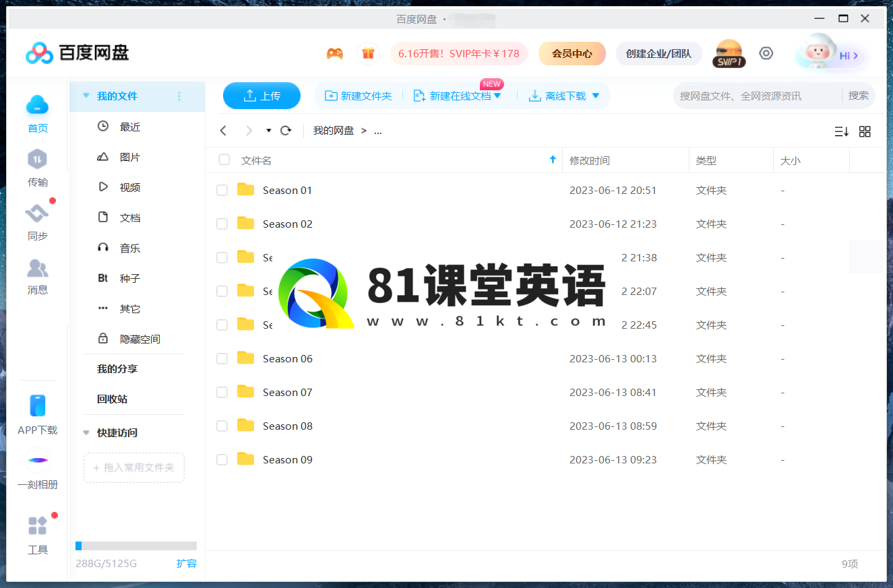Click the gift box icon in header

point(368,53)
